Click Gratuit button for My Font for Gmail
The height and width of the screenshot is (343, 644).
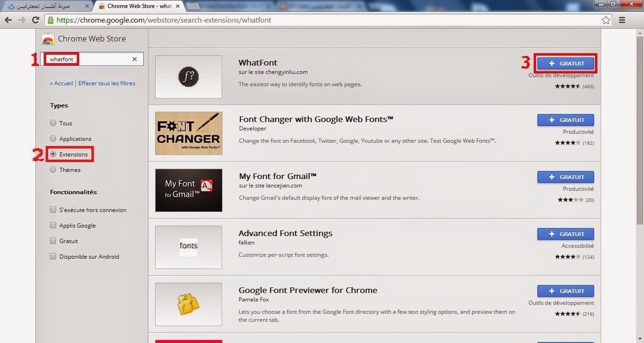pos(566,177)
